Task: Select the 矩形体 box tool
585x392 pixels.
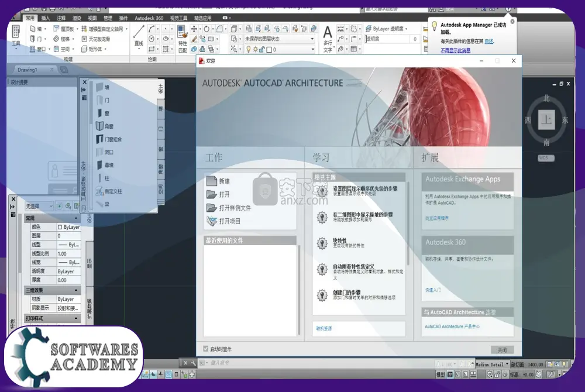Action: pyautogui.click(x=92, y=49)
